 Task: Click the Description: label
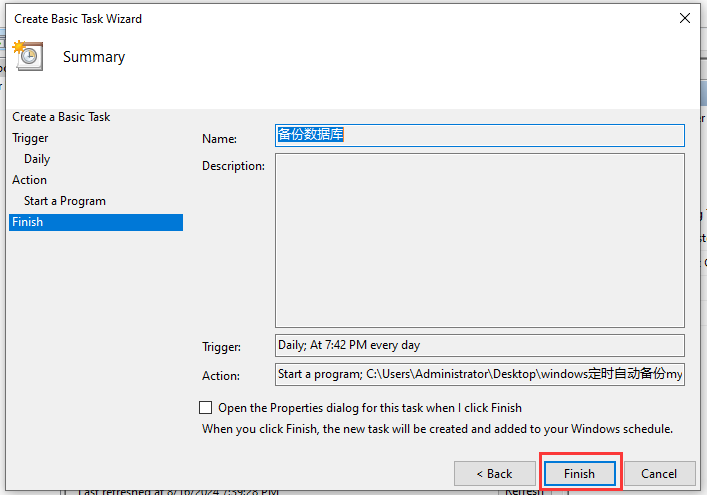[233, 166]
